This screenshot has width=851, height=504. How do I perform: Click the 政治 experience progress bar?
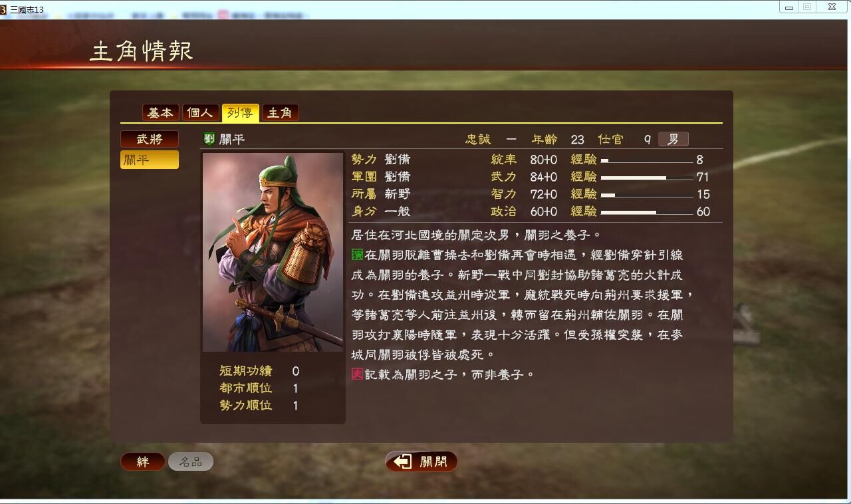pos(647,212)
